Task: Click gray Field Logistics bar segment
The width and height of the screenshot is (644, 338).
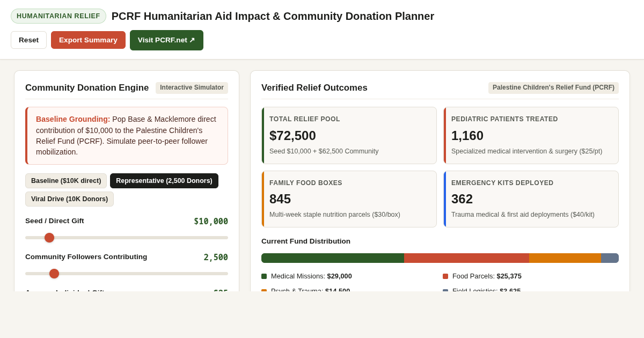Action: tap(610, 258)
